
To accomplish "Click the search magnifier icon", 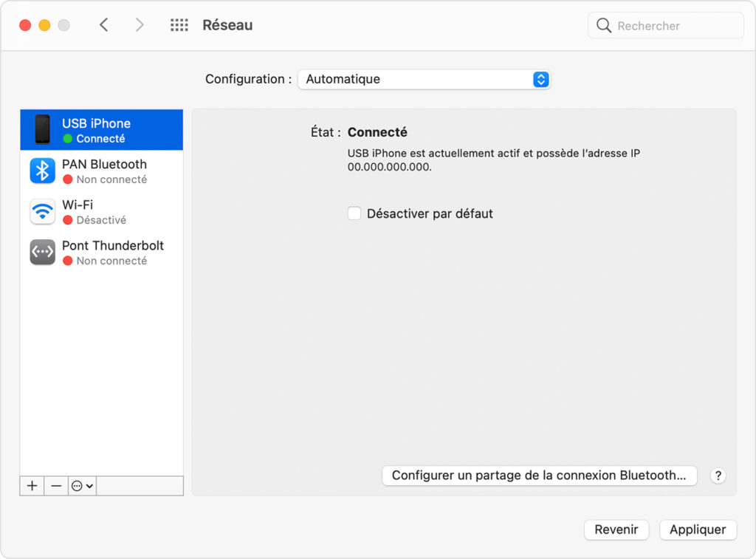I will coord(604,25).
